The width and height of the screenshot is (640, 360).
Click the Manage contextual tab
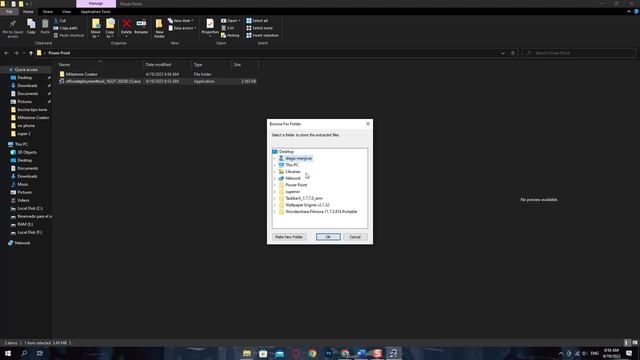coord(96,4)
